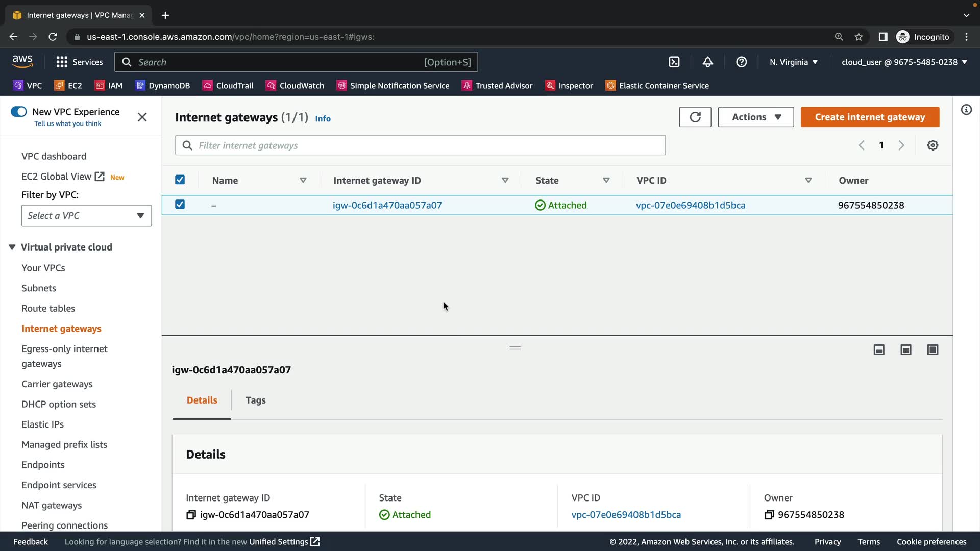This screenshot has width=980, height=551.
Task: Open the Actions dropdown
Action: [755, 117]
